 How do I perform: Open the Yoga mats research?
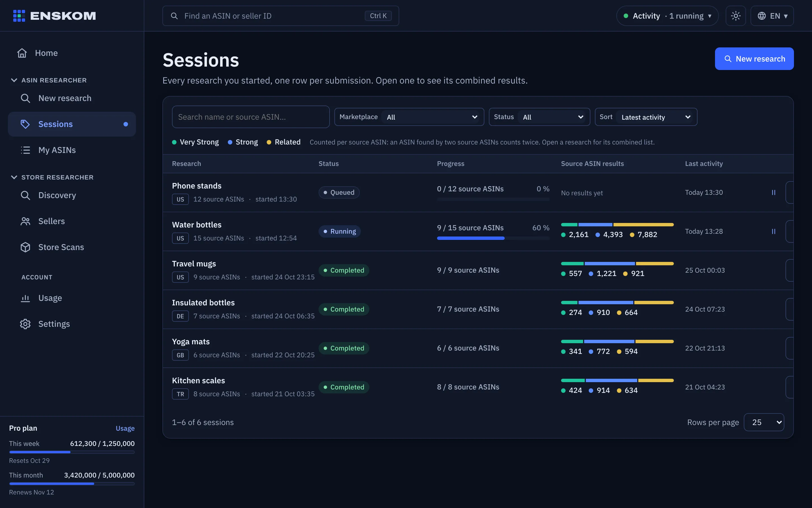pyautogui.click(x=191, y=342)
